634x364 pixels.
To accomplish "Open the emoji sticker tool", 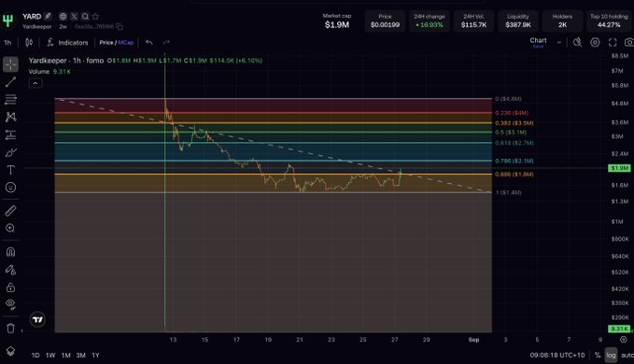I will [10, 188].
